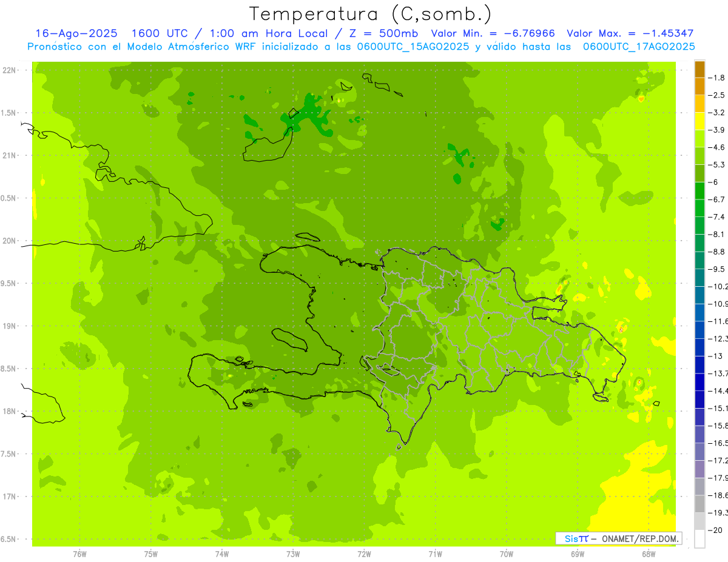Click the white swatch below -20
Screen dimensions: 728x562
click(x=699, y=538)
